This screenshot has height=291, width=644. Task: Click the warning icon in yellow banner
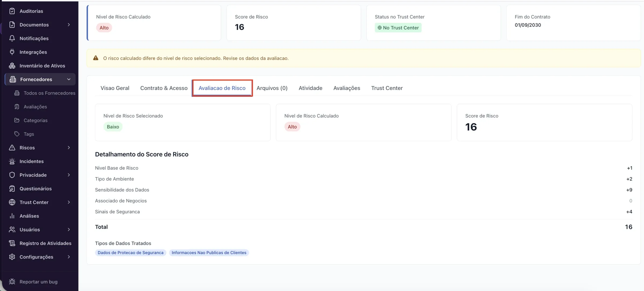point(96,58)
